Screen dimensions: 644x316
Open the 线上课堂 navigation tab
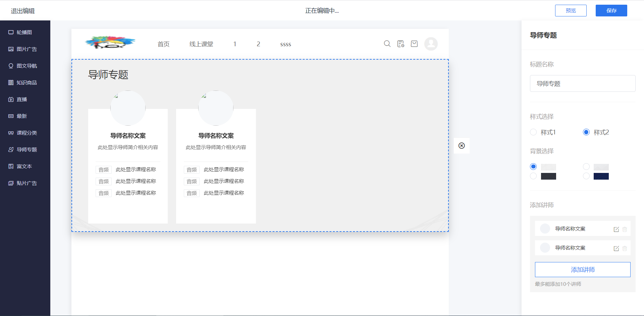pos(201,44)
